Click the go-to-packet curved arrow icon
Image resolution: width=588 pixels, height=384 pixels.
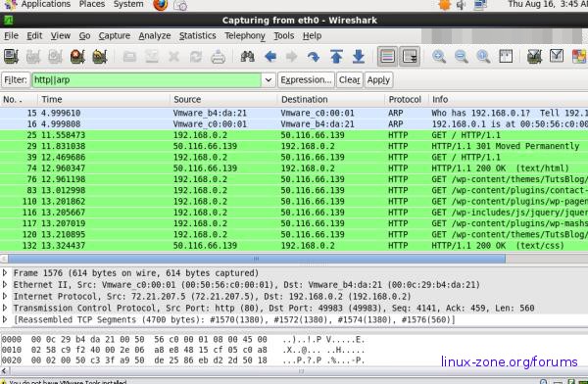click(314, 57)
